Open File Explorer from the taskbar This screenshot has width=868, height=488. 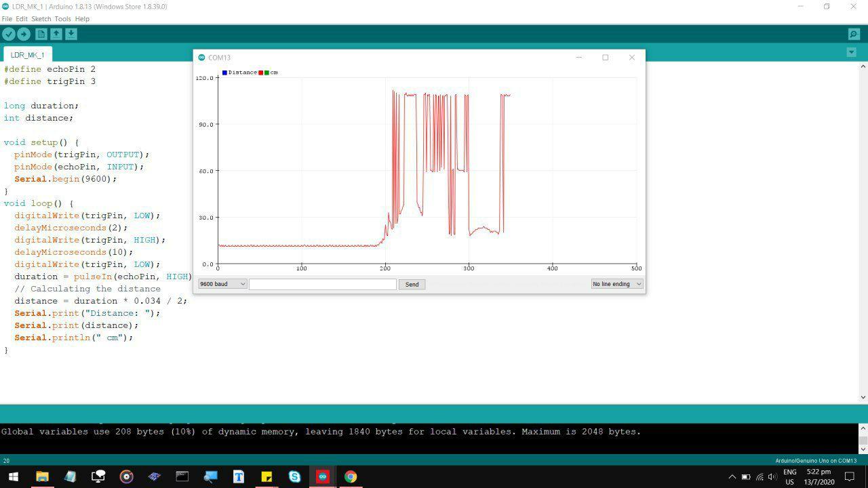[x=42, y=476]
